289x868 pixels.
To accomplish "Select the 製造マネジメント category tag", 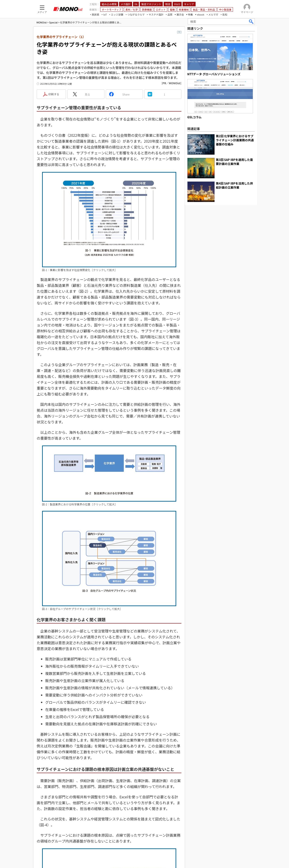I will point(151,4).
